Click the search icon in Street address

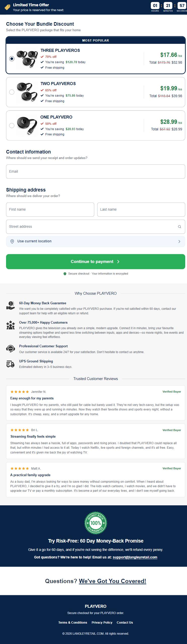point(179,227)
